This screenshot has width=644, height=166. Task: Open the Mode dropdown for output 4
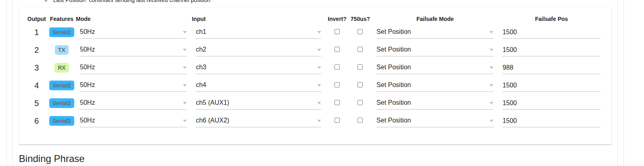point(133,85)
